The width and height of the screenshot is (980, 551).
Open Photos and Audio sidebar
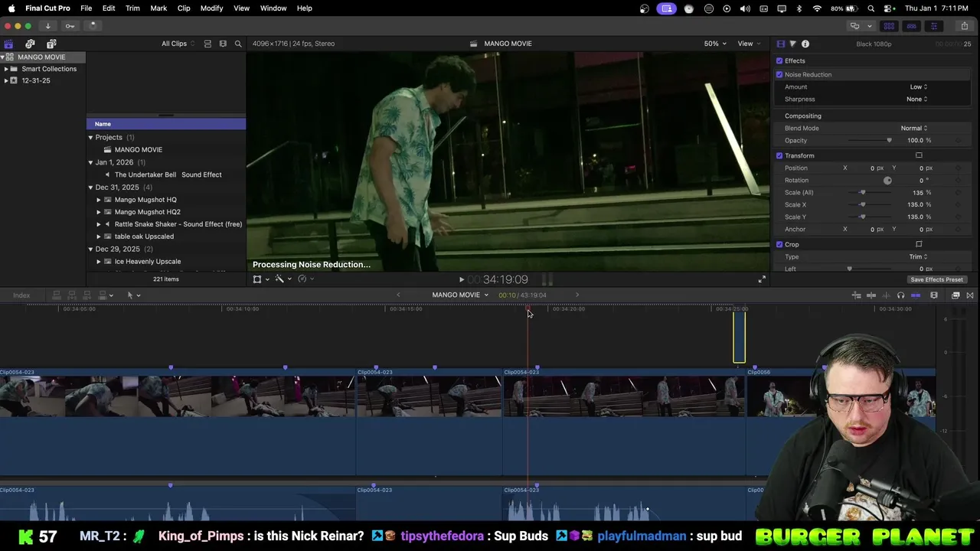click(30, 44)
